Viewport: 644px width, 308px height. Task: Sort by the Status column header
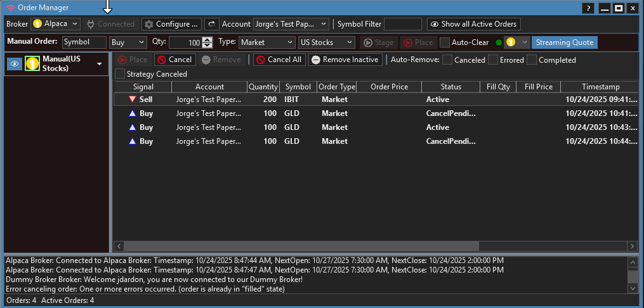[x=450, y=87]
